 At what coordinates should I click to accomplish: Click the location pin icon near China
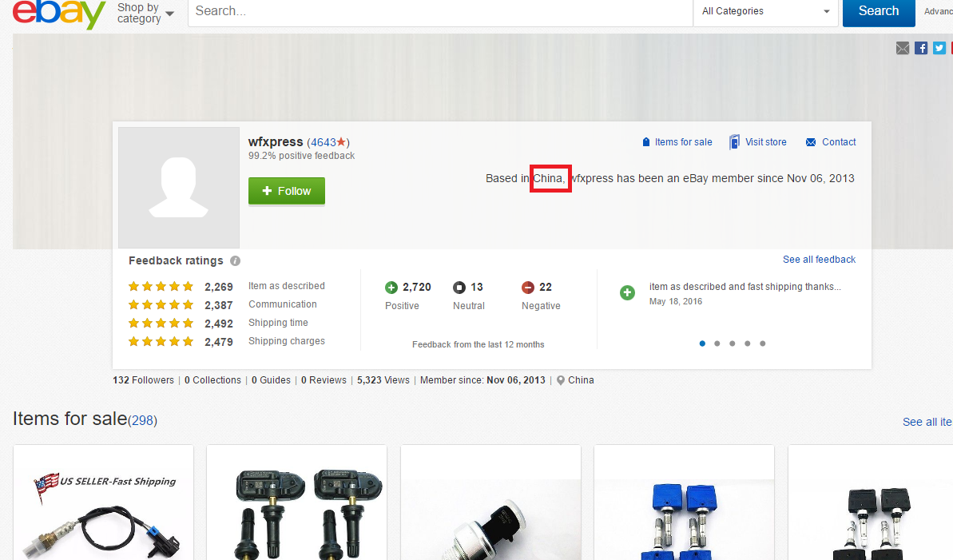[561, 380]
